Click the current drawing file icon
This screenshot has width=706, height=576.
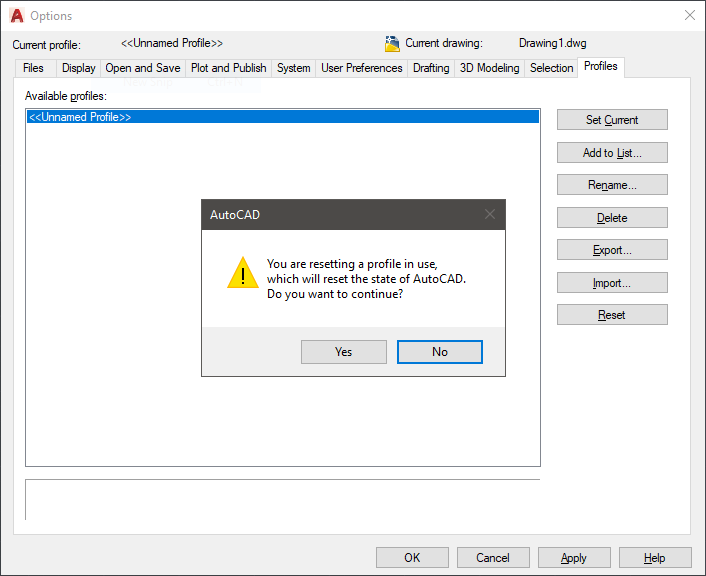[392, 44]
